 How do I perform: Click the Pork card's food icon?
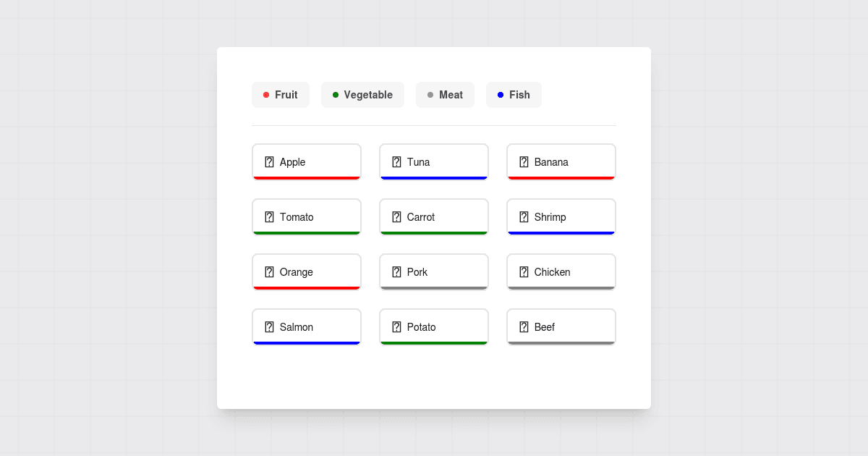tap(398, 271)
